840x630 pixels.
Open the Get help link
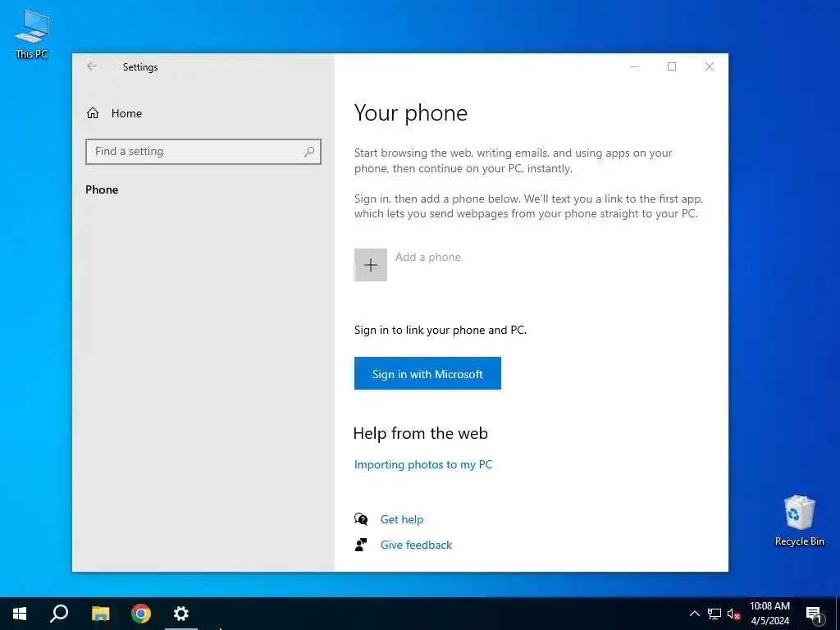pyautogui.click(x=402, y=519)
